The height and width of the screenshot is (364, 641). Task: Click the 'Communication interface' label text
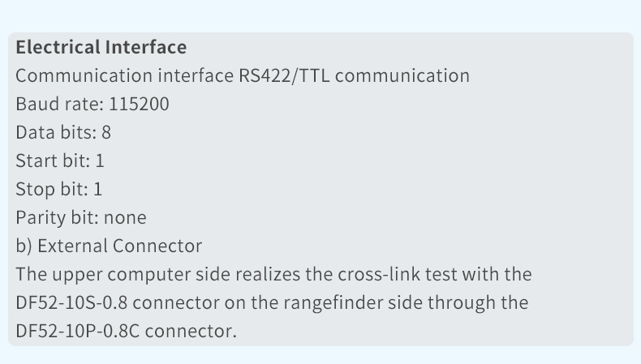coord(125,75)
